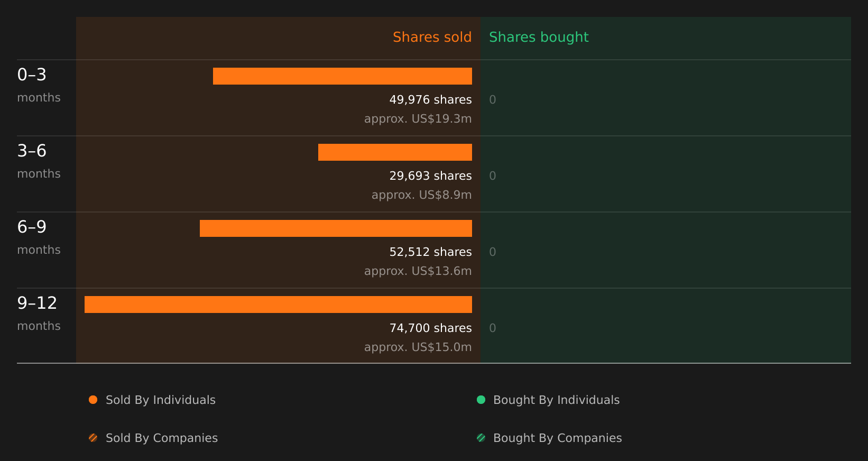Click approx. US$13.6m text

tap(418, 271)
